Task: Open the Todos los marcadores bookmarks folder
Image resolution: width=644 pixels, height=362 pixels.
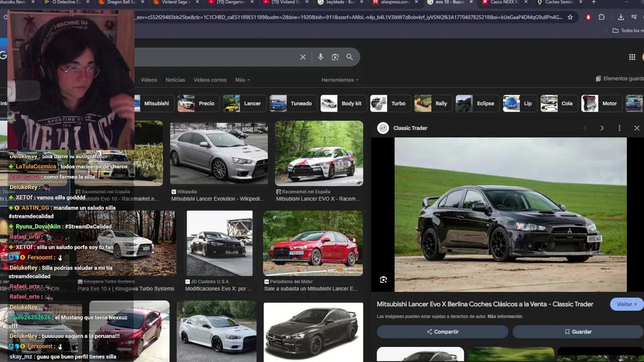Action: [x=628, y=31]
